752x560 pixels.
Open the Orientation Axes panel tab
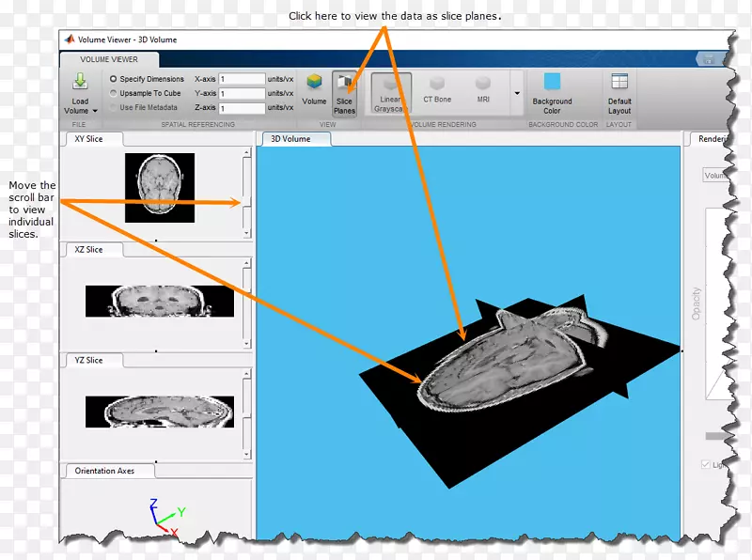tap(104, 471)
